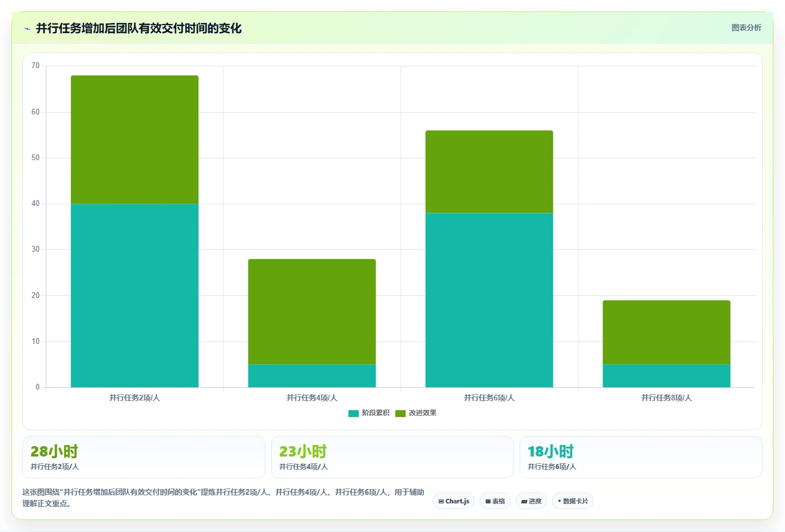Open the 23小时 stat card
Viewport: 785px width, 532px height.
(x=392, y=457)
